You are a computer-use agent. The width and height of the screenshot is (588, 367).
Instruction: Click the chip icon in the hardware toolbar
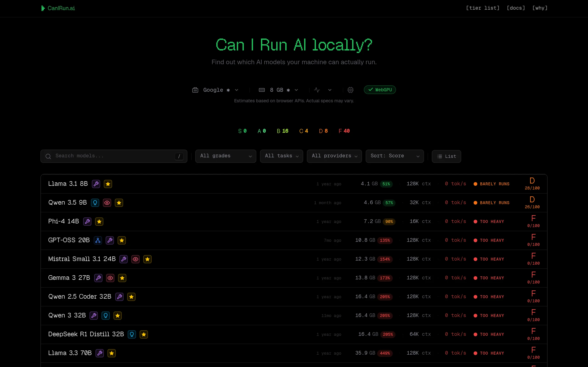pyautogui.click(x=350, y=90)
